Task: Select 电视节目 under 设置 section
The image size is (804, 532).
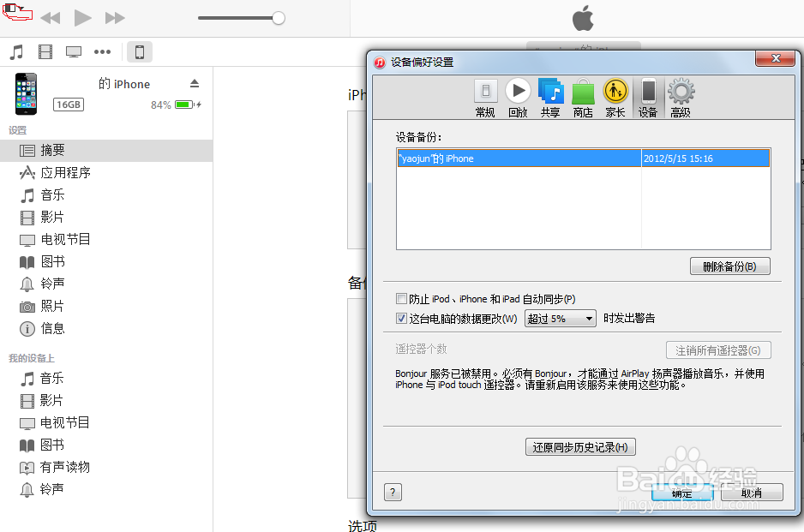Action: pos(106,239)
